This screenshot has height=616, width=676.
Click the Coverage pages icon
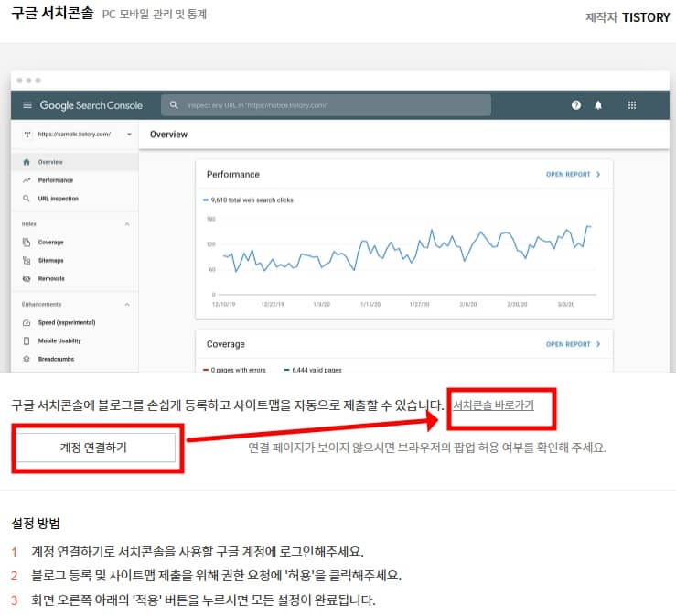pyautogui.click(x=27, y=242)
